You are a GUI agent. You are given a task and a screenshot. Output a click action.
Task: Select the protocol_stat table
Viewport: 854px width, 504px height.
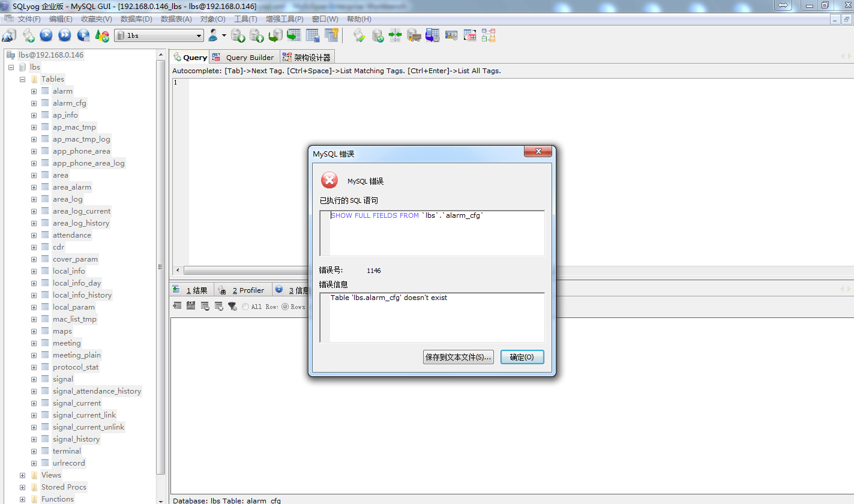click(x=76, y=367)
